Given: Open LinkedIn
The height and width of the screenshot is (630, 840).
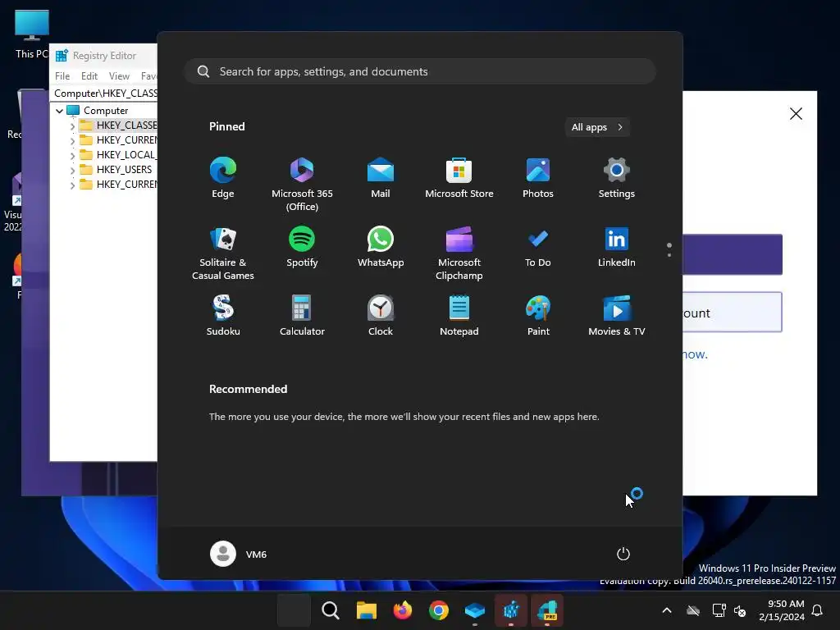Looking at the screenshot, I should (617, 247).
